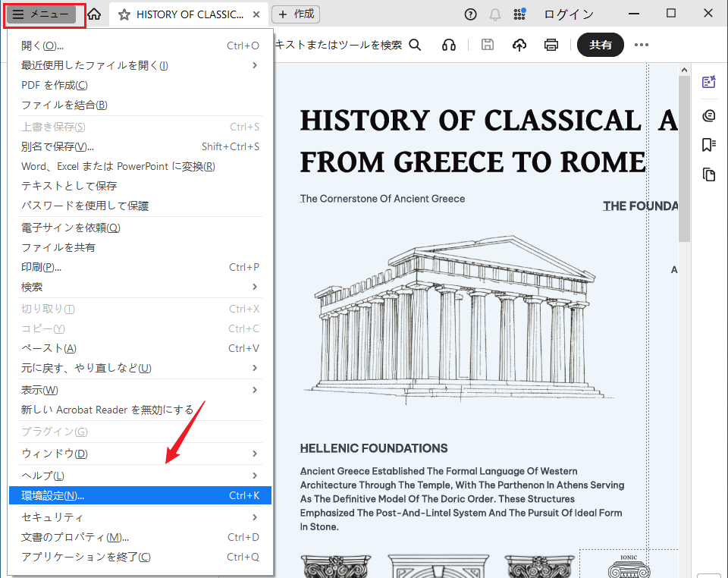
Task: Click the HELLENIC FOUNDATIONS heading
Action: tap(374, 448)
